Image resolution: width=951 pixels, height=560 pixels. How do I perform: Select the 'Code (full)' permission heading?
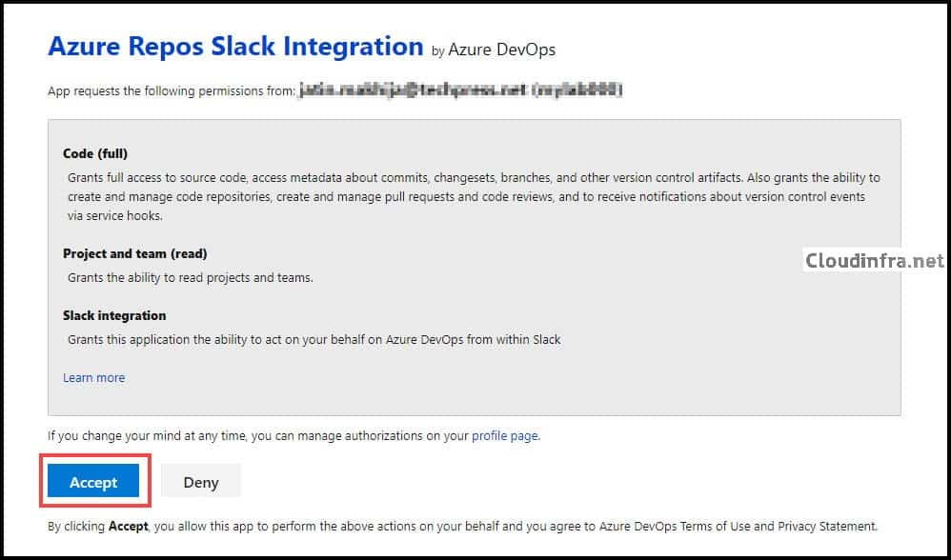click(x=95, y=154)
